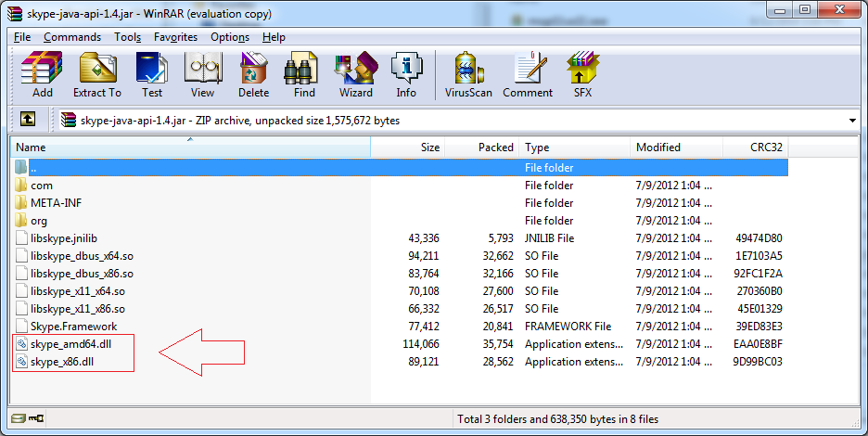Click the 43,336 size value
This screenshot has width=868, height=436.
[x=424, y=238]
